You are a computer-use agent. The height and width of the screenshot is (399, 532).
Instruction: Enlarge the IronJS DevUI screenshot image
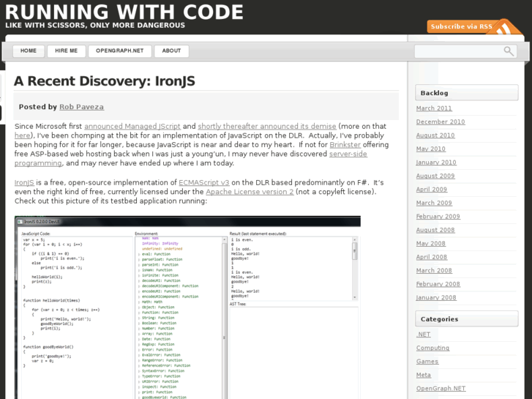tap(187, 307)
